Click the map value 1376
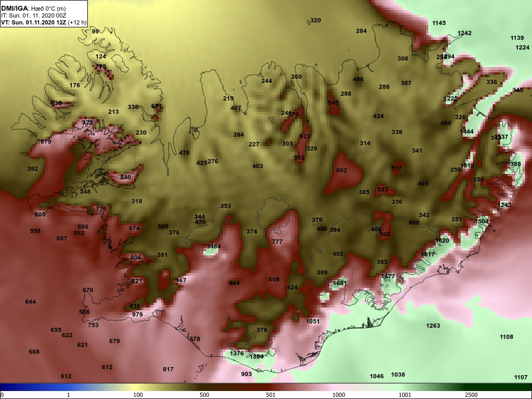The image size is (532, 399). (x=237, y=353)
